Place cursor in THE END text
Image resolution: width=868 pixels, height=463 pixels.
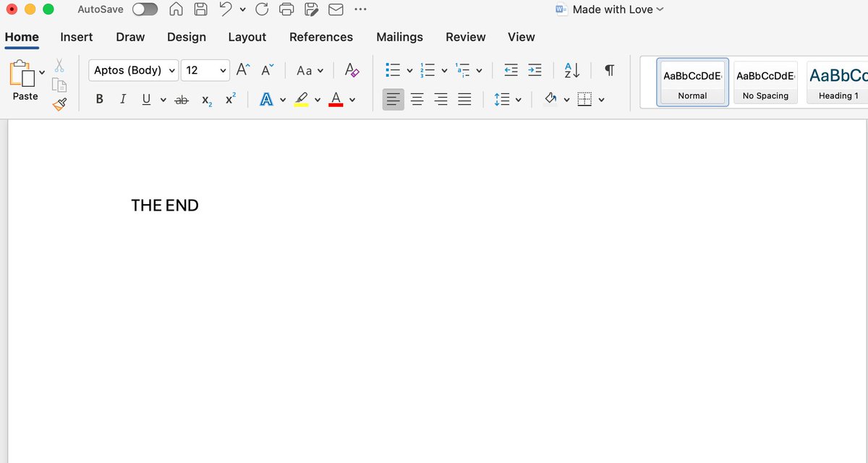click(x=165, y=205)
